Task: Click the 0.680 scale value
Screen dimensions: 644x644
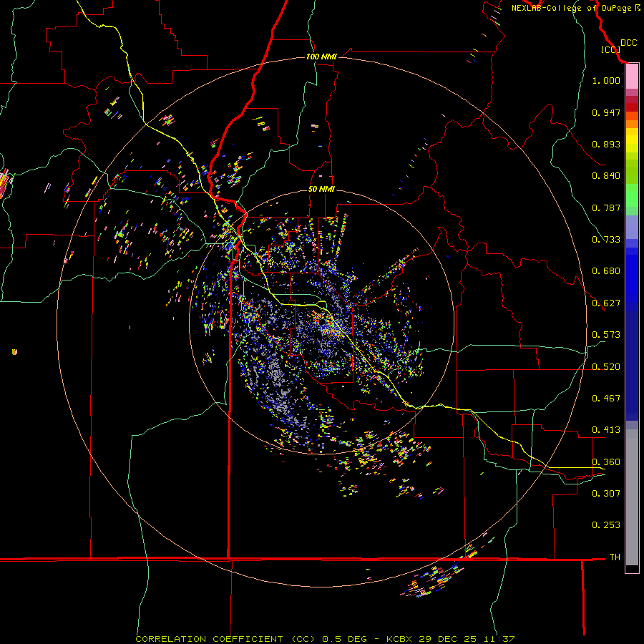Action: click(606, 271)
